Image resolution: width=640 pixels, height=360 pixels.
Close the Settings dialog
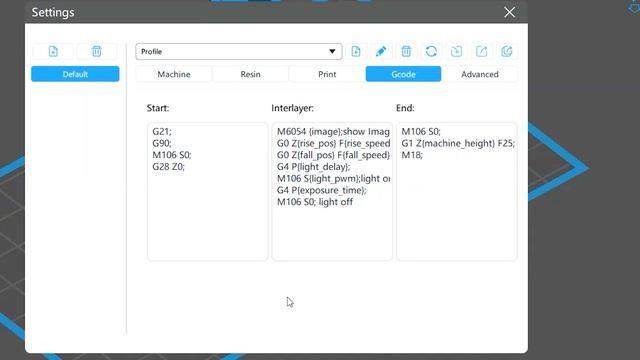[x=509, y=12]
